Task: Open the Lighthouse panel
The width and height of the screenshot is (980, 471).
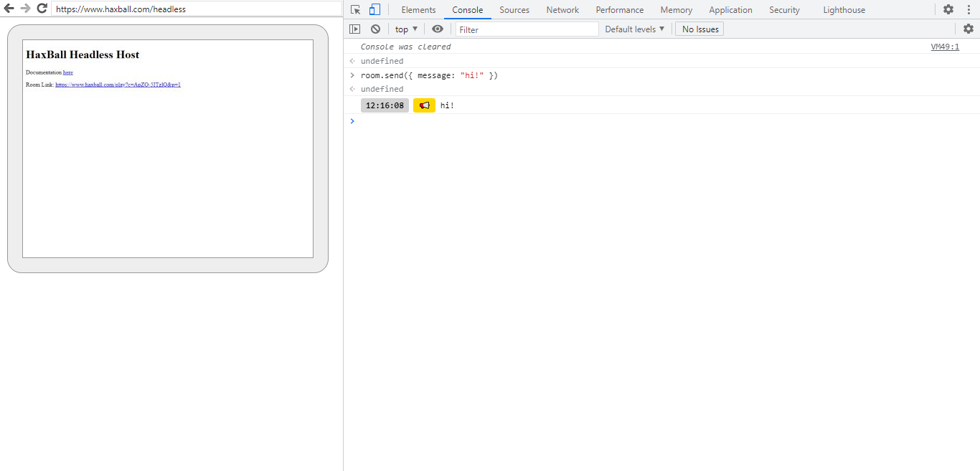Action: 844,9
